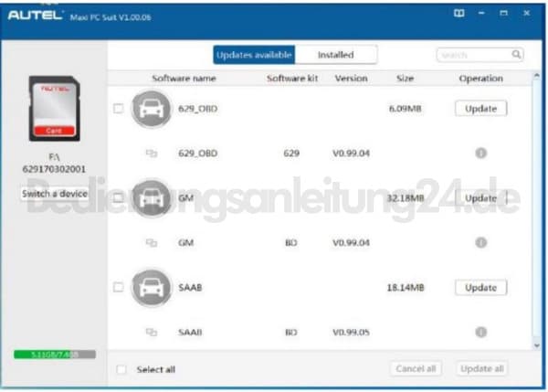Click the list scrollbar down arrow
The width and height of the screenshot is (548, 392).
pyautogui.click(x=537, y=345)
